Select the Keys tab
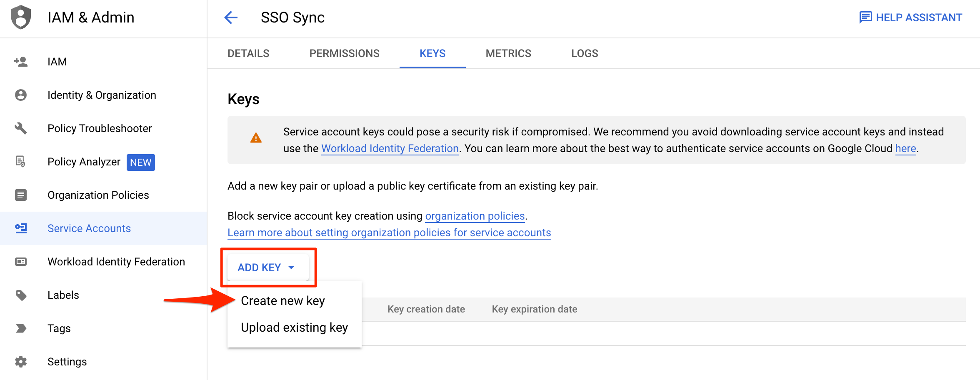The width and height of the screenshot is (980, 380). tap(432, 53)
